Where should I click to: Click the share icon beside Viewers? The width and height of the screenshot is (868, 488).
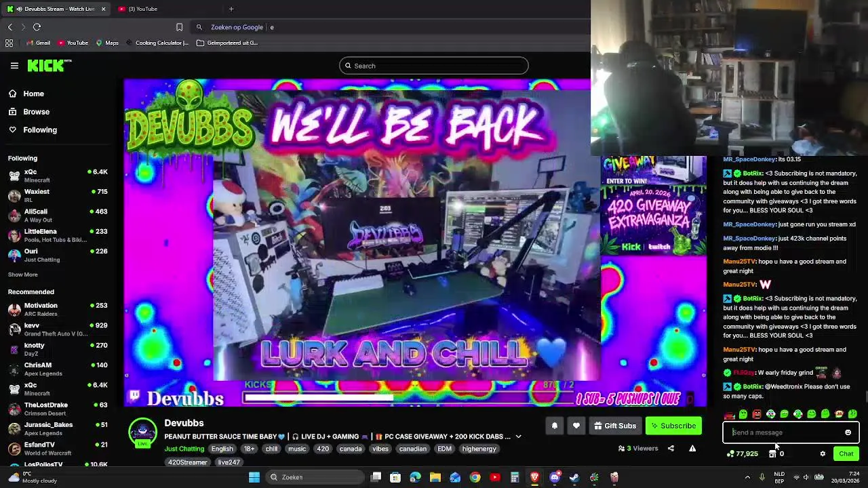(671, 449)
